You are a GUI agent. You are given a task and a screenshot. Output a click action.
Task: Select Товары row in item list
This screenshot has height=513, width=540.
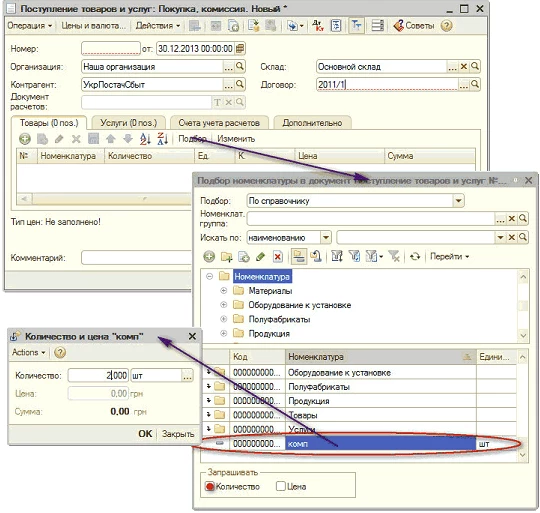pos(359,415)
